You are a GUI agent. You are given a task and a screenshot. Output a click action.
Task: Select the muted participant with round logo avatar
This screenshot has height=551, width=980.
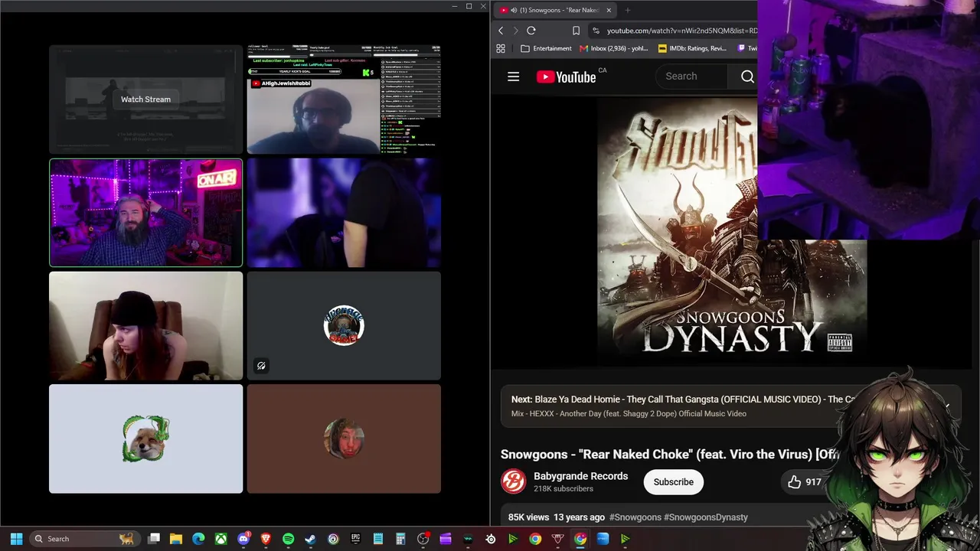click(344, 326)
